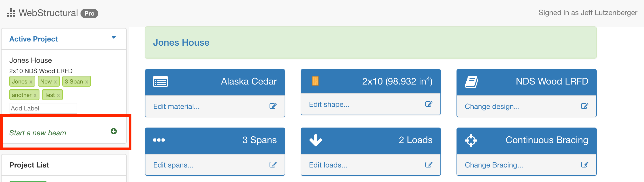Click the Alaska Cedar material list icon
Viewport: 644px width, 182px height.
coord(160,82)
